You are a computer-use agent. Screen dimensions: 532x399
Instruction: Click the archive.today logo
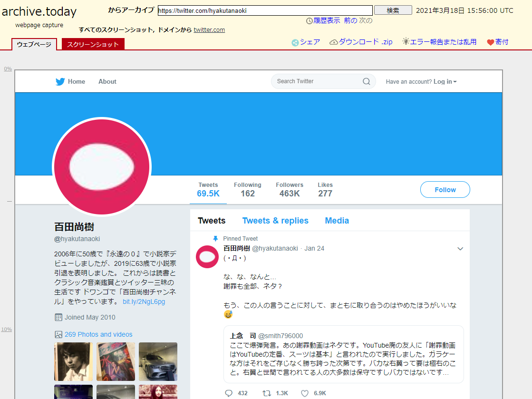(39, 12)
